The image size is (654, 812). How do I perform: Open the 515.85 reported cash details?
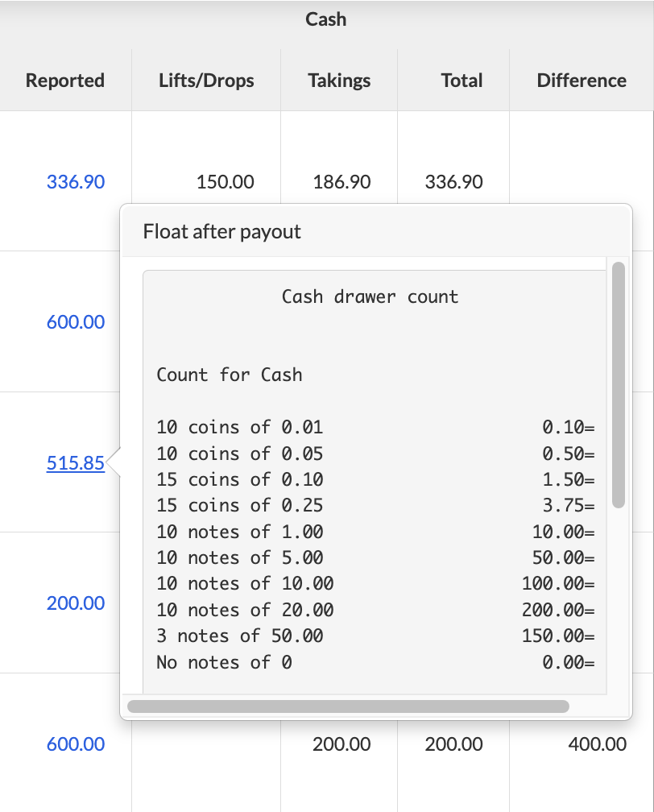(x=76, y=463)
